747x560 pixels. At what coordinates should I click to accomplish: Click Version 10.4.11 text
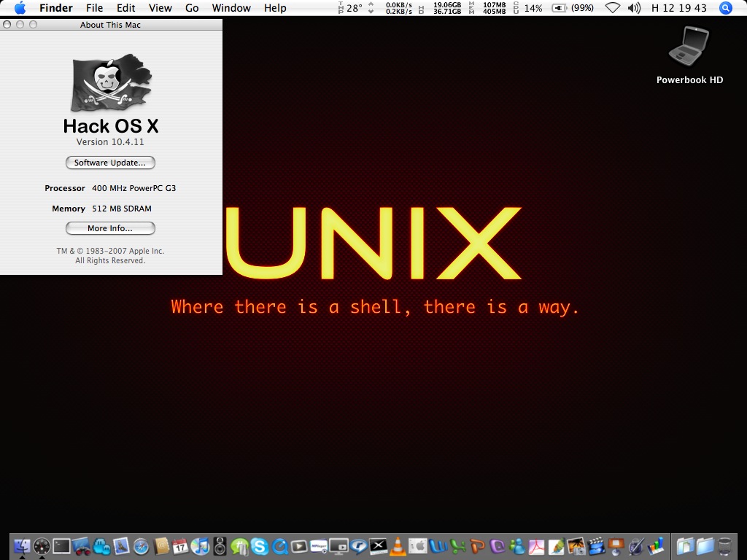tap(110, 142)
